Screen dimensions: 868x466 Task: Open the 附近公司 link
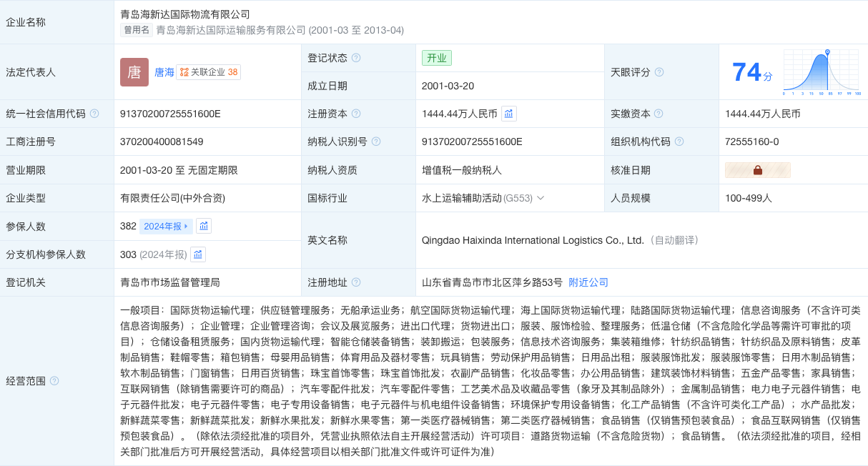[588, 282]
